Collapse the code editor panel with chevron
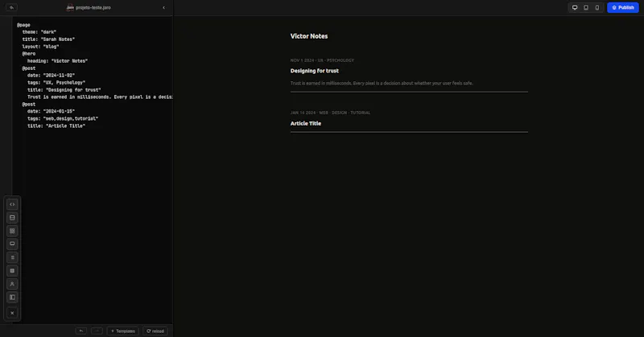 163,7
